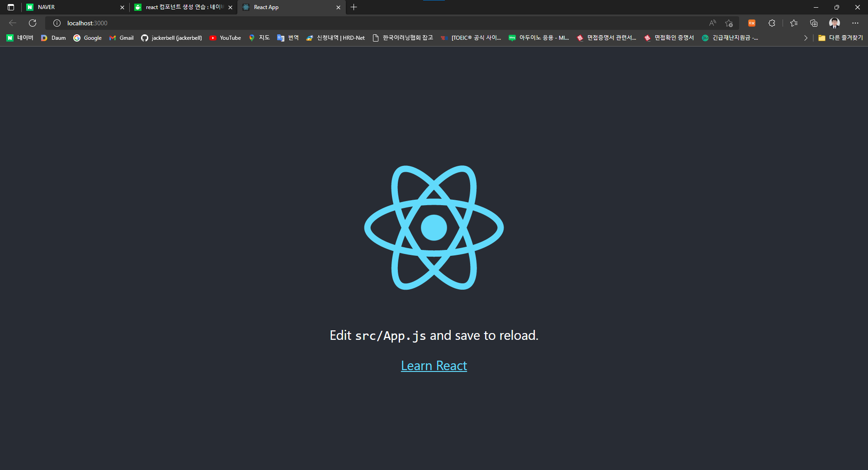Open the profile avatar
The height and width of the screenshot is (470, 868).
[x=835, y=23]
